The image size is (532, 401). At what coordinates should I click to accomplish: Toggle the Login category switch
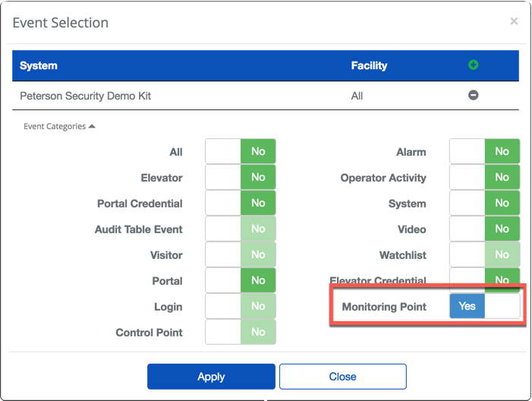pyautogui.click(x=241, y=307)
